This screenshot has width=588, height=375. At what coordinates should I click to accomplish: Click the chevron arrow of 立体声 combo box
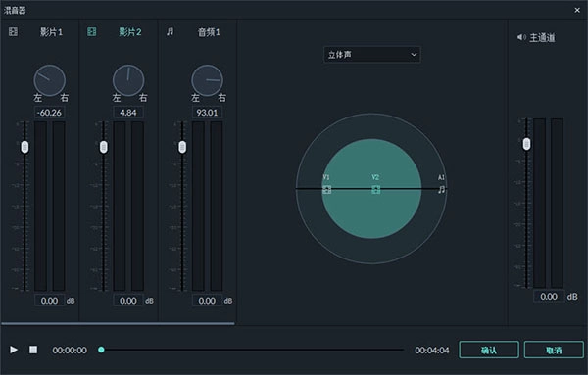pyautogui.click(x=414, y=55)
